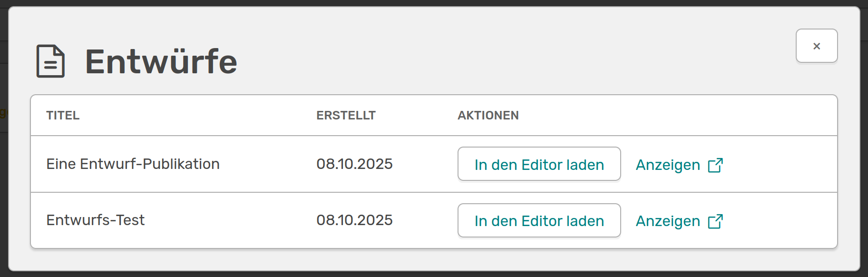Load Entwurfs-Test into the editor
Image resolution: width=868 pixels, height=277 pixels.
[539, 220]
